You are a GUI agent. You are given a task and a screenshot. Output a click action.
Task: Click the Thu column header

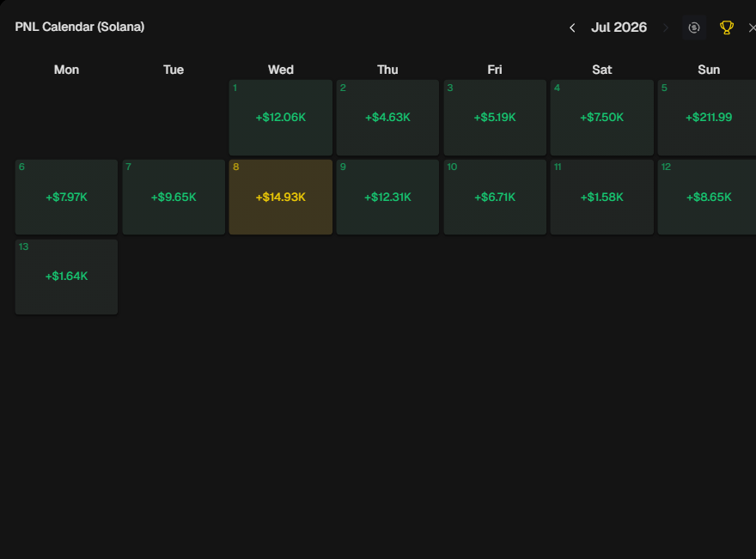(387, 70)
